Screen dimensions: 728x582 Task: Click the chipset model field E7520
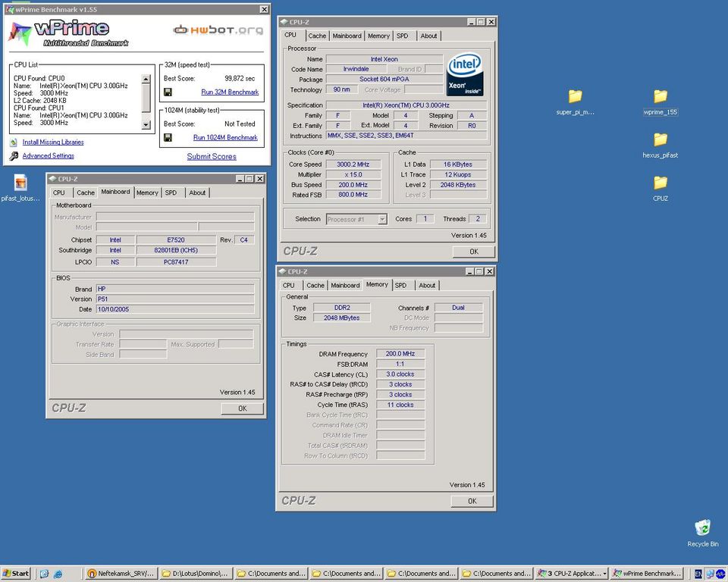pyautogui.click(x=176, y=240)
